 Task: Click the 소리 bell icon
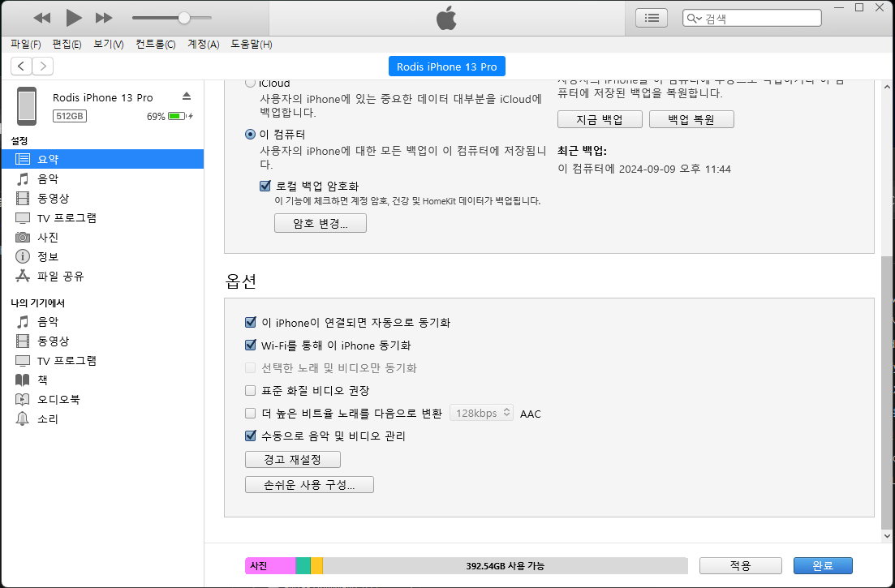click(x=22, y=418)
